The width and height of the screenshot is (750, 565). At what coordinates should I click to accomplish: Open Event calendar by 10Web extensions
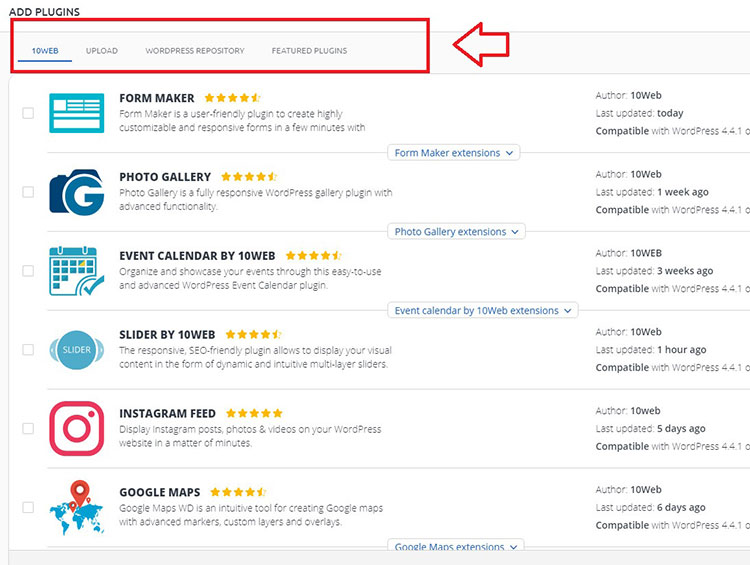tap(483, 310)
